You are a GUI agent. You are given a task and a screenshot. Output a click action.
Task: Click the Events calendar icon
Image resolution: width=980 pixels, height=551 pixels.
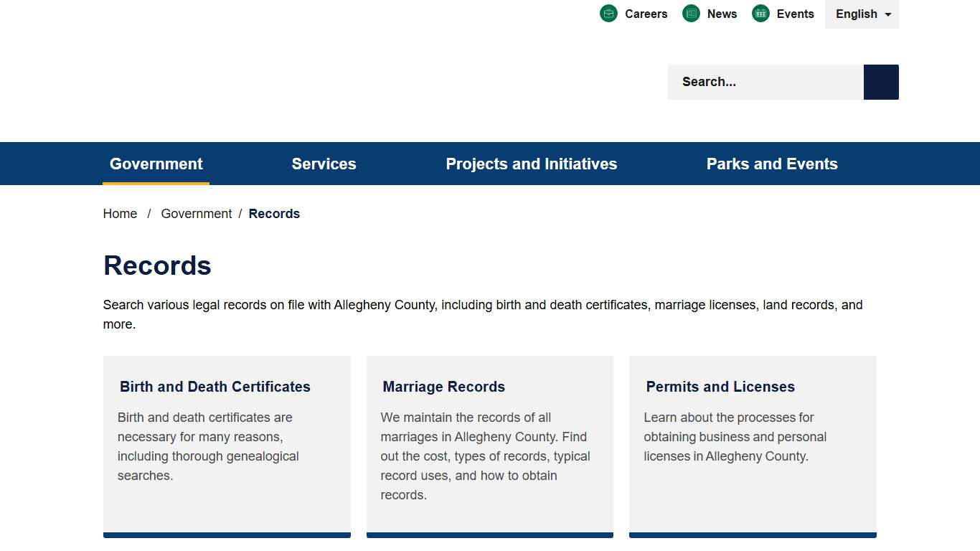point(760,14)
